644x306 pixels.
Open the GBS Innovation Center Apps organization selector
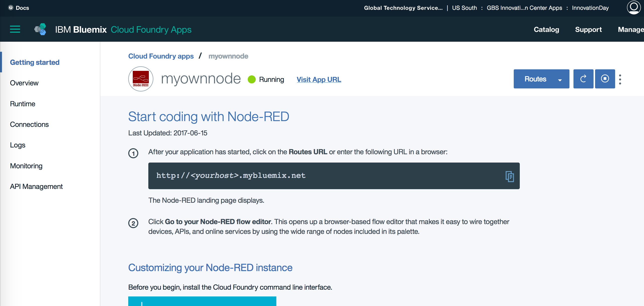(524, 8)
